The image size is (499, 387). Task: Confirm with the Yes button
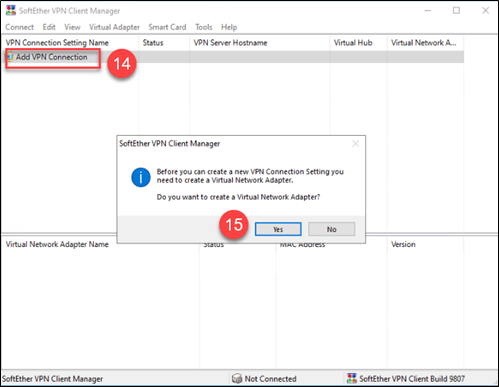(278, 229)
